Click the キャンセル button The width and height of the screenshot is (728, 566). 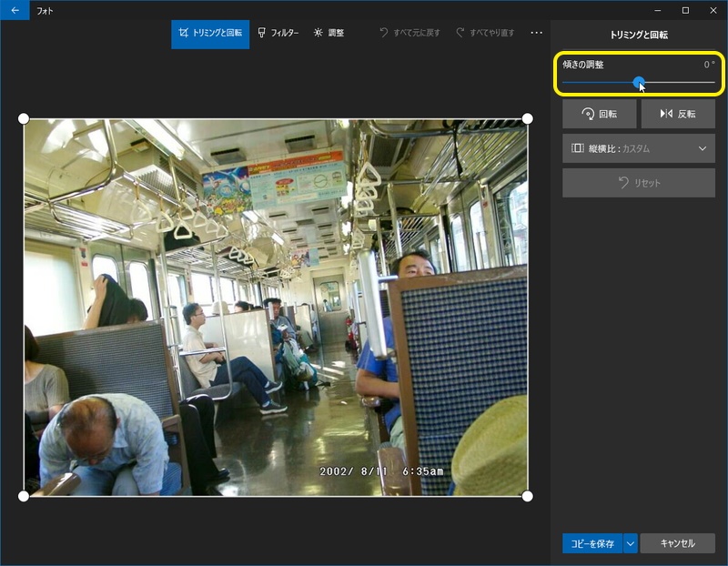pyautogui.click(x=677, y=543)
